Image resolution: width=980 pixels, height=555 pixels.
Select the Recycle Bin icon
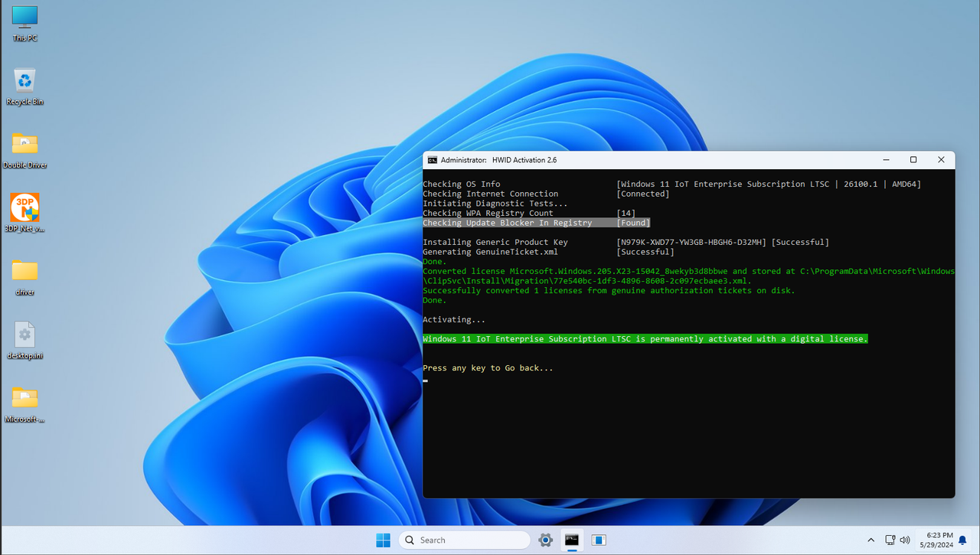[x=24, y=87]
